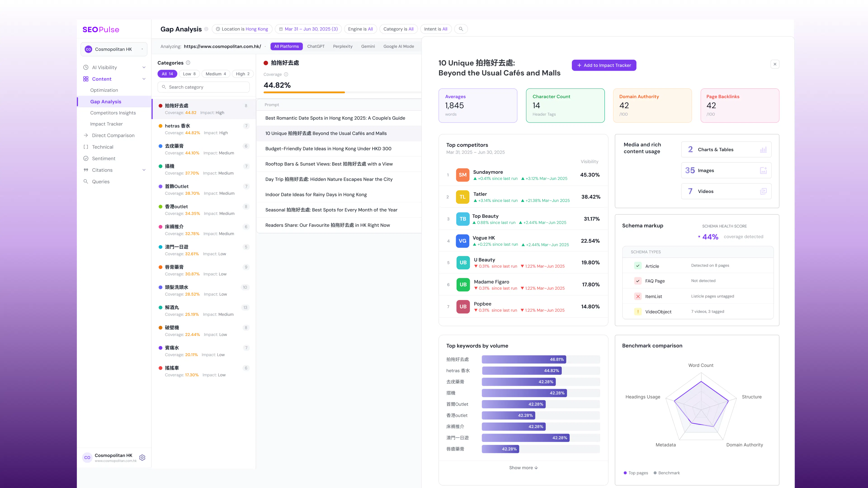The width and height of the screenshot is (868, 488).
Task: Open settings gear next to Cosmopolitan HK
Action: click(x=142, y=458)
